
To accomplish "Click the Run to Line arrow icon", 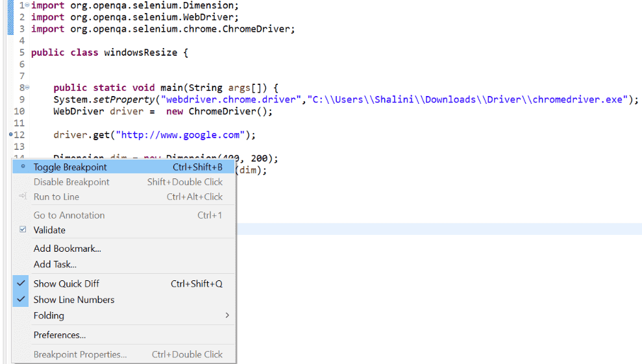I will click(23, 197).
